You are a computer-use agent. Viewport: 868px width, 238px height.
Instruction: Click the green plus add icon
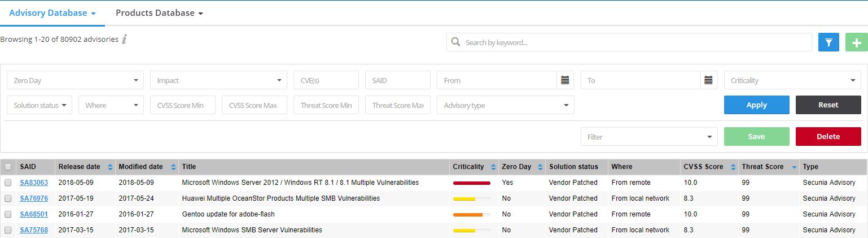[x=856, y=42]
